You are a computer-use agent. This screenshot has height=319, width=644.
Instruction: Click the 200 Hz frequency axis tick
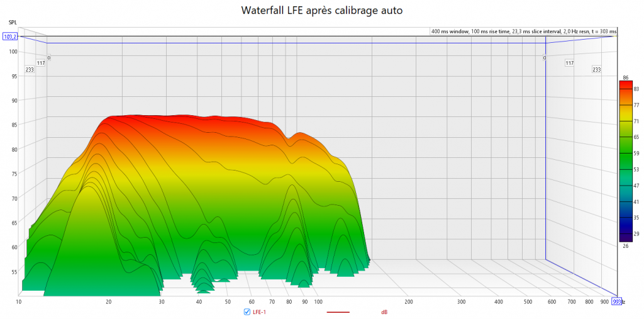point(409,302)
